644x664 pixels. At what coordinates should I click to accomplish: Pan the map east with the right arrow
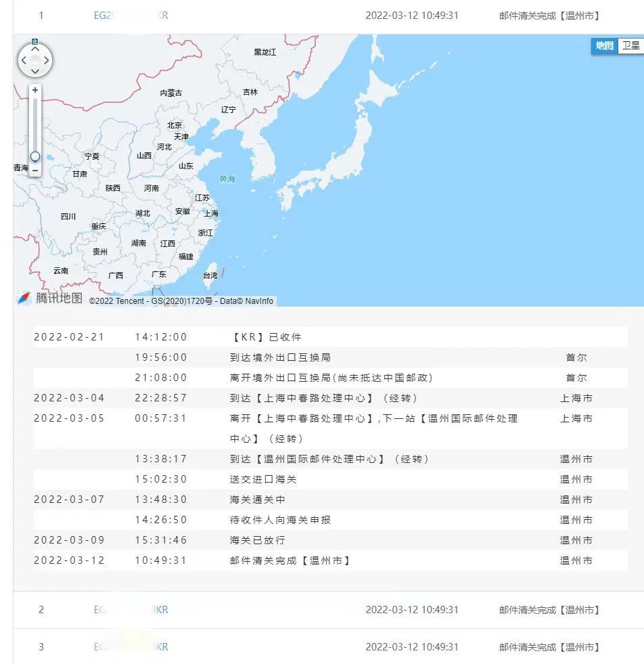click(x=45, y=60)
